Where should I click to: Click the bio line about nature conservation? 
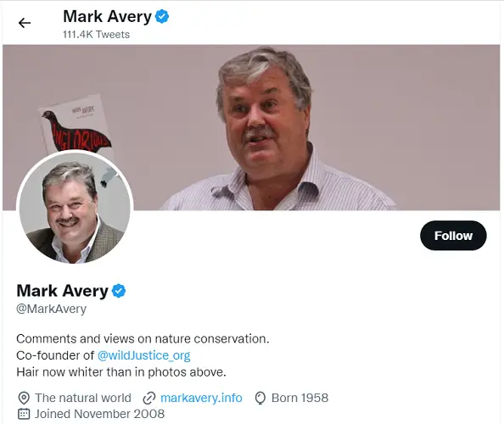click(x=143, y=338)
